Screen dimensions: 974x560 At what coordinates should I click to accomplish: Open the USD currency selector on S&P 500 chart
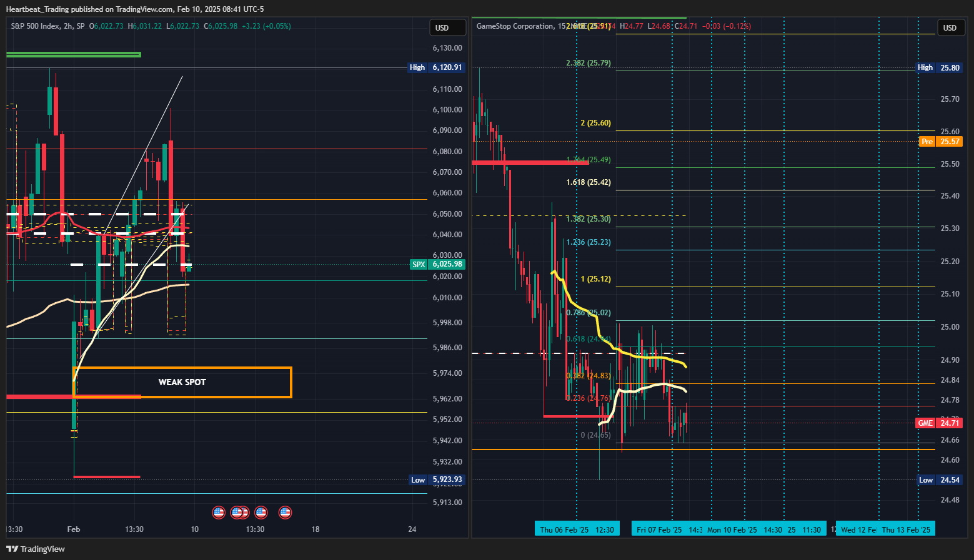click(x=448, y=27)
